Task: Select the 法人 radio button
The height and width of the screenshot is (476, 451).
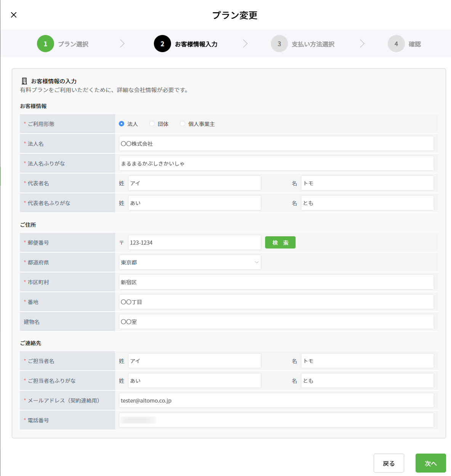Action: 122,124
